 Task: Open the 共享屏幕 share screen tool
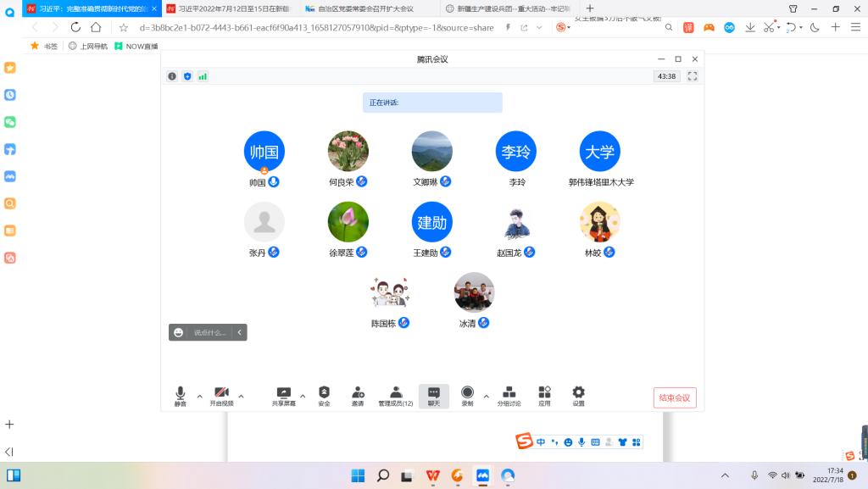(284, 396)
